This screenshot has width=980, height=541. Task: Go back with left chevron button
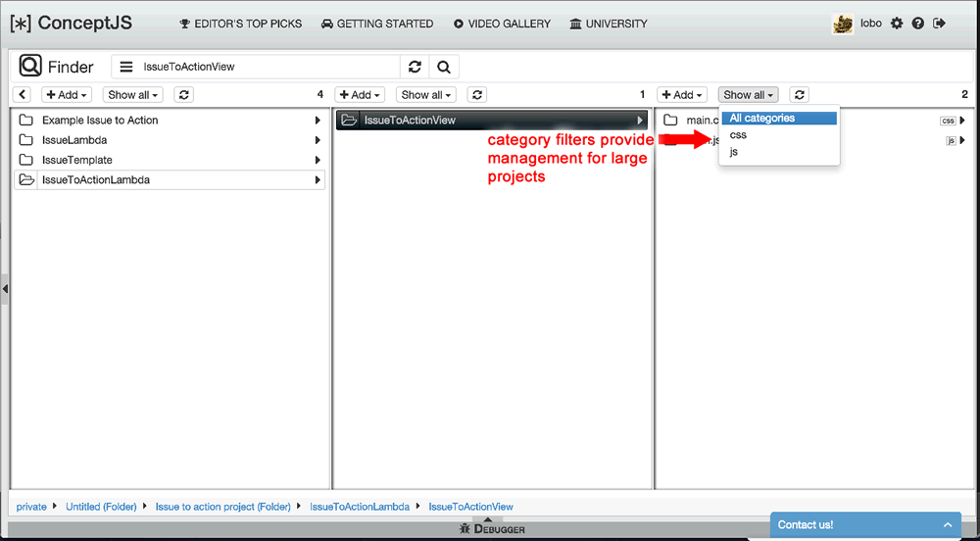[x=22, y=95]
